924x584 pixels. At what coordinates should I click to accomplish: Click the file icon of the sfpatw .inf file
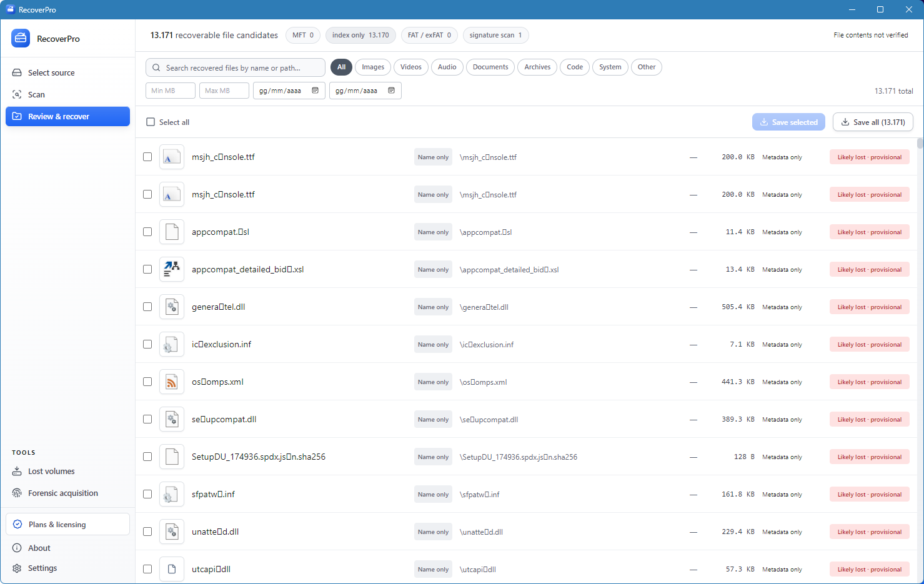[172, 494]
